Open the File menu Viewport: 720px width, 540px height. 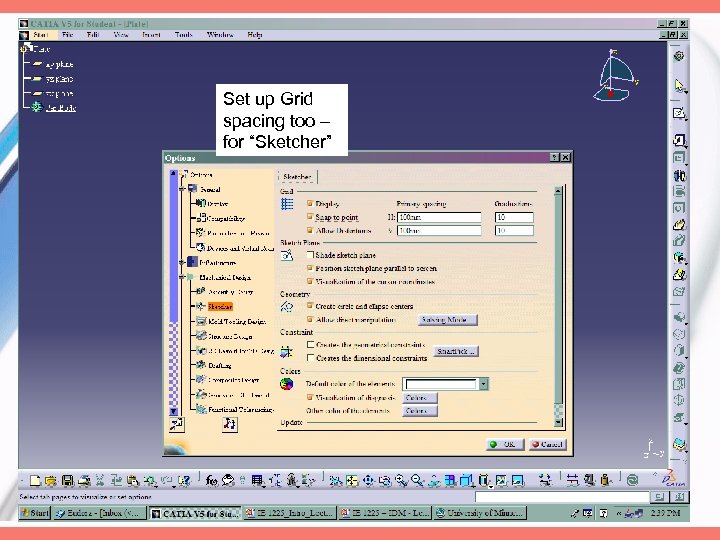pyautogui.click(x=68, y=34)
